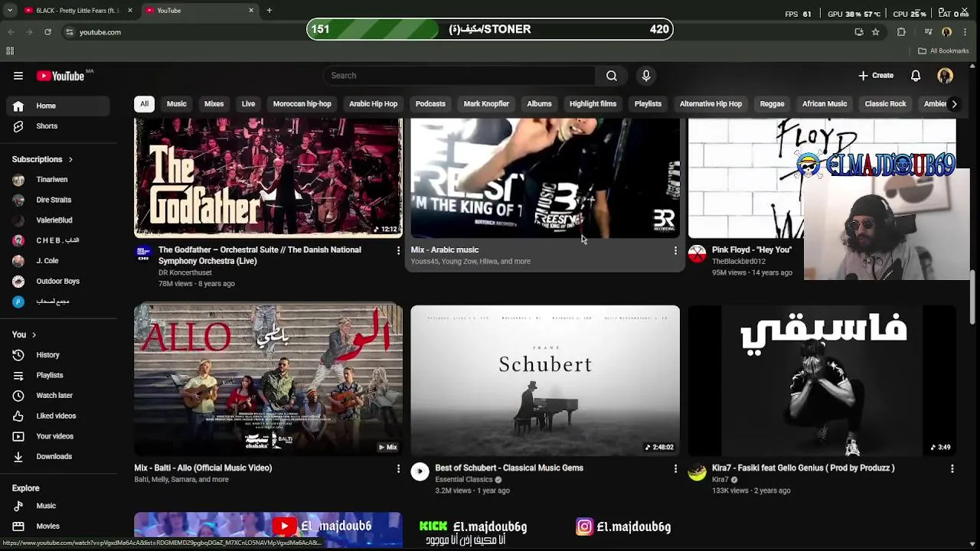The image size is (980, 551).
Task: Select the Music filter chip
Action: coord(177,104)
